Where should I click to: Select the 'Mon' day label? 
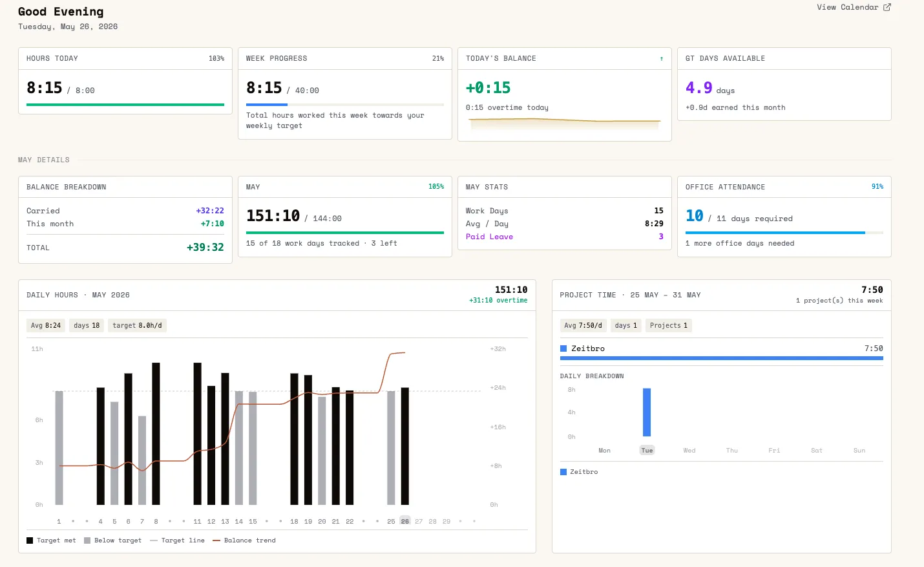coord(604,451)
